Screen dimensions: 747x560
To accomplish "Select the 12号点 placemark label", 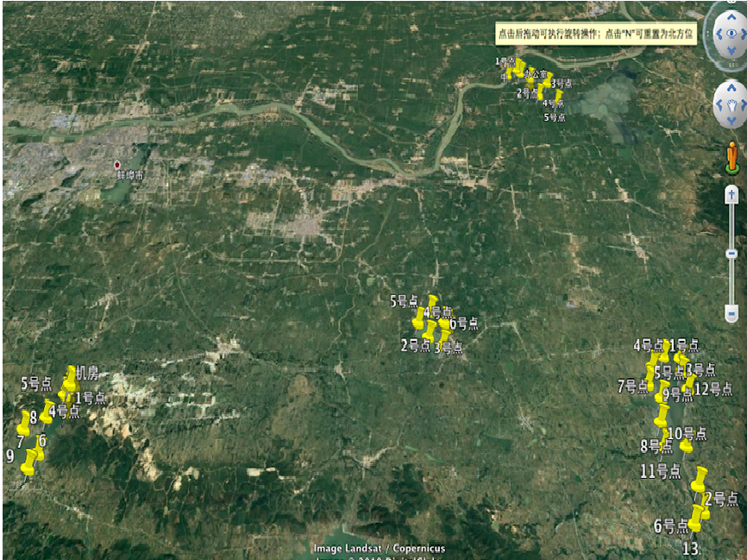I will point(712,389).
